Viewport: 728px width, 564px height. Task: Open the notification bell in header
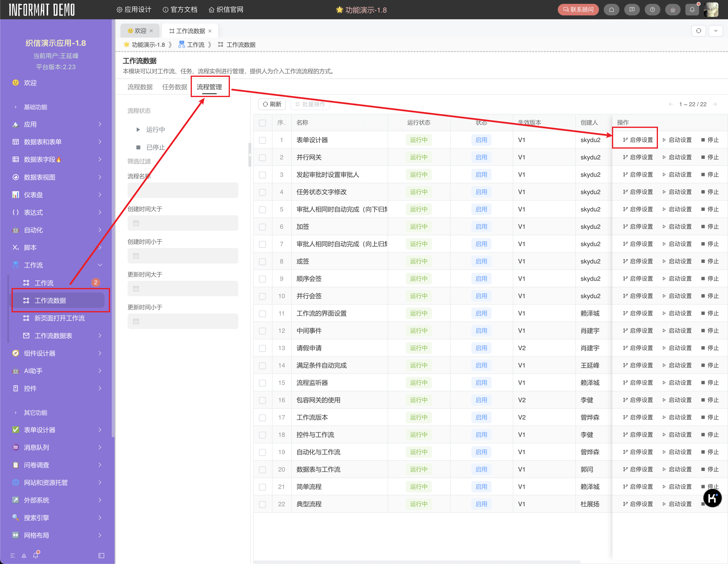pos(692,10)
